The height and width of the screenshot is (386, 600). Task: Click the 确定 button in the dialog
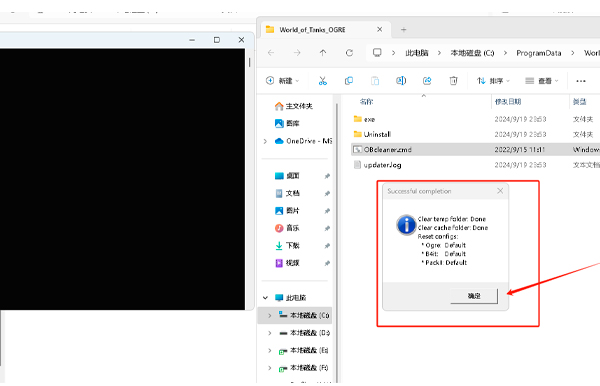point(474,296)
